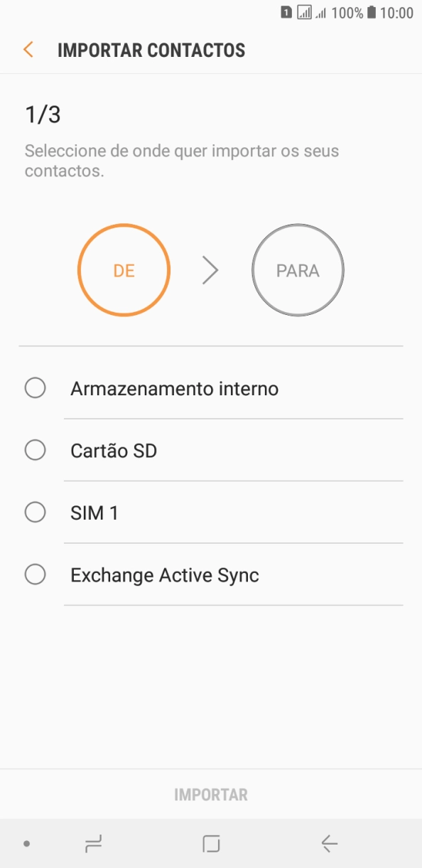The image size is (422, 868).
Task: Select the PARA circle
Action: (298, 270)
